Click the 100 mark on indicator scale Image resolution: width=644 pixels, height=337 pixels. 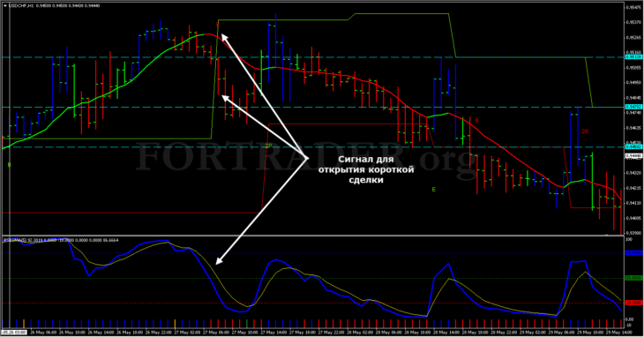pos(629,239)
